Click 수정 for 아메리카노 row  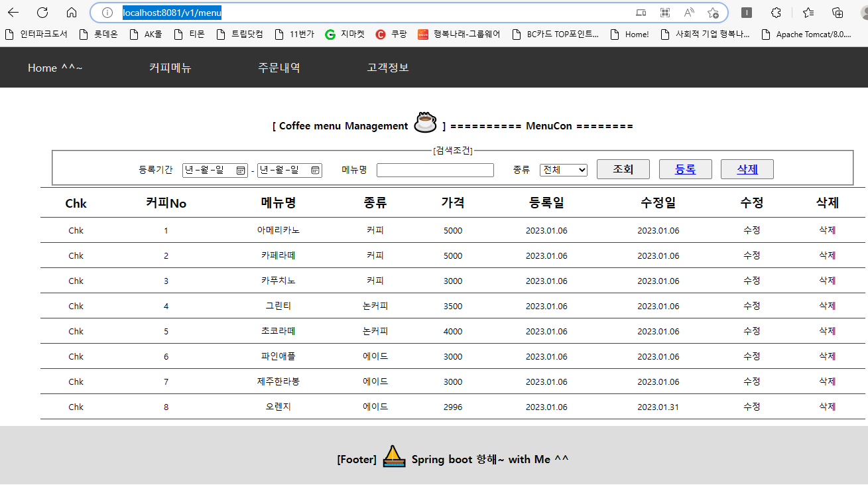[752, 230]
